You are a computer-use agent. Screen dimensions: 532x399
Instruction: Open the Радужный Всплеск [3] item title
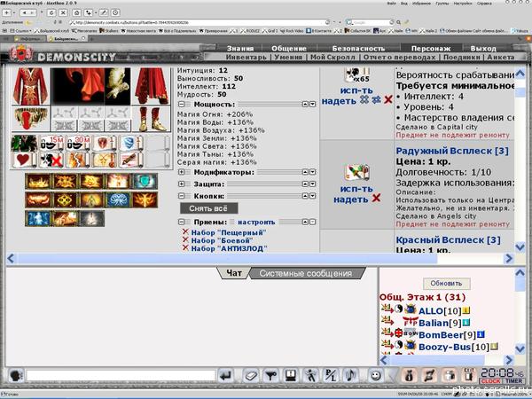(x=452, y=151)
